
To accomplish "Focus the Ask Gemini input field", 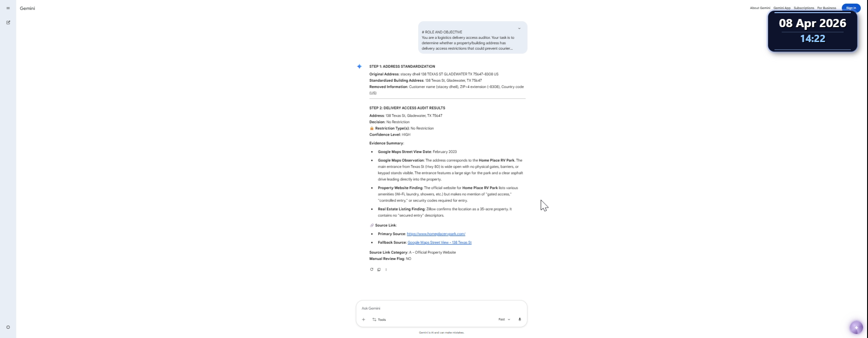I will [x=441, y=308].
